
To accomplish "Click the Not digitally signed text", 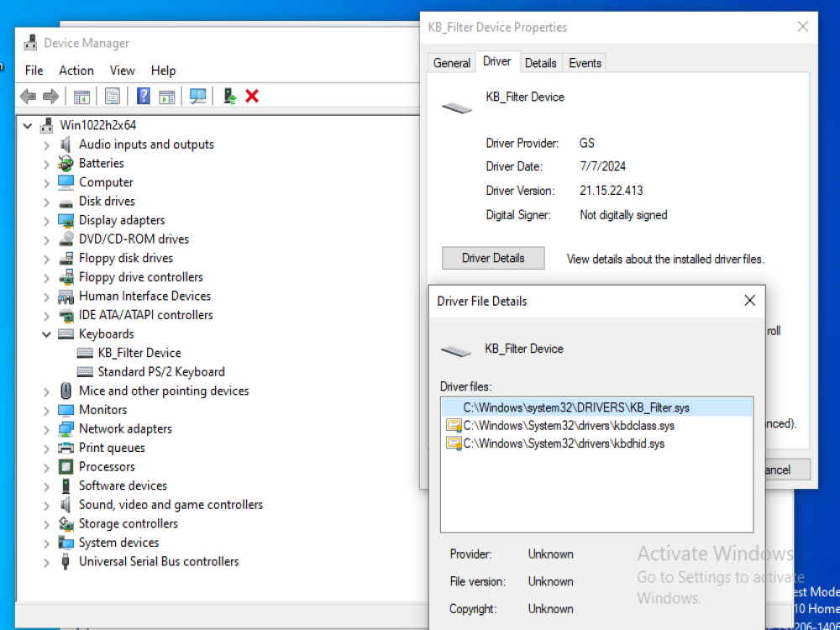I will (x=623, y=215).
